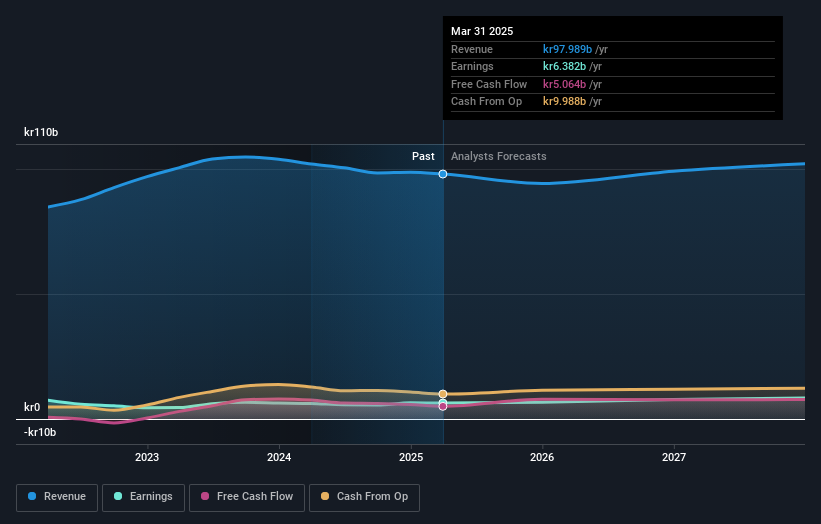
Task: Click the 2025 x-axis label
Action: pos(411,457)
